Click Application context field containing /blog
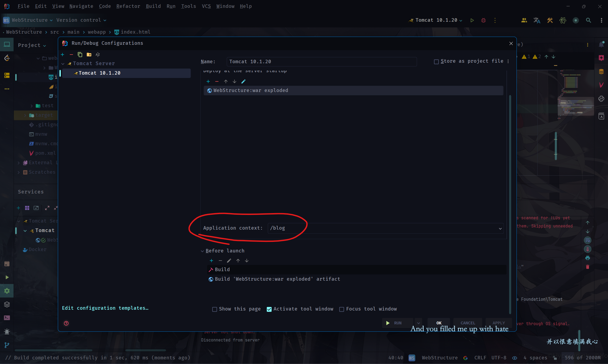This screenshot has width=608, height=364. [385, 228]
